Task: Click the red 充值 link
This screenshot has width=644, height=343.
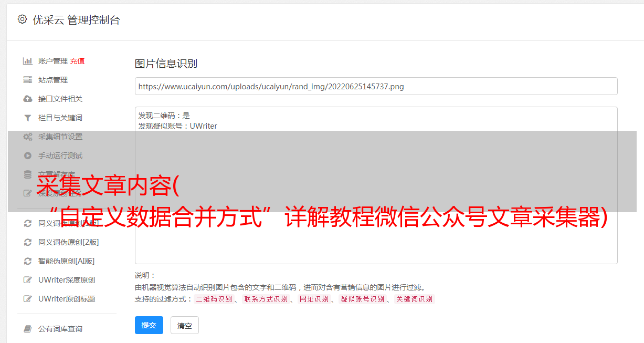Action: click(x=77, y=61)
